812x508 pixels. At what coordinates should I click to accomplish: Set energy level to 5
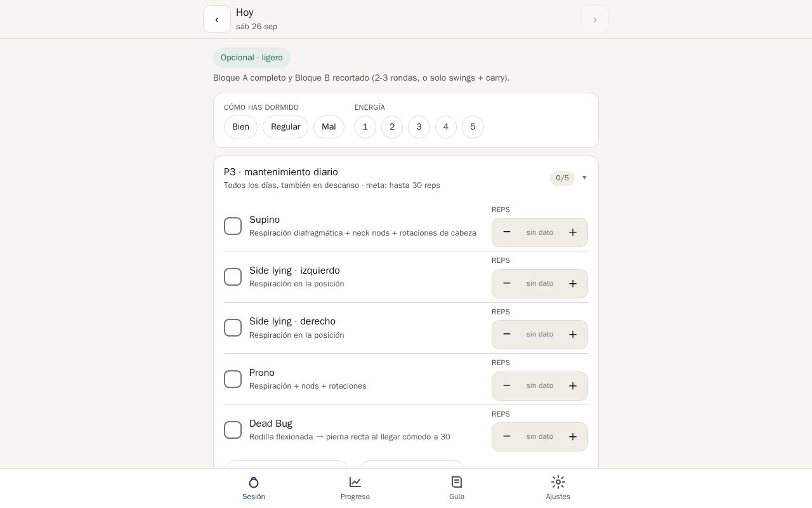coord(473,127)
